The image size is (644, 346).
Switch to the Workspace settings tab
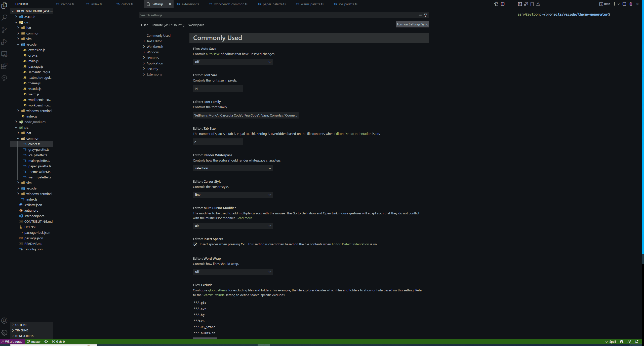tap(196, 25)
